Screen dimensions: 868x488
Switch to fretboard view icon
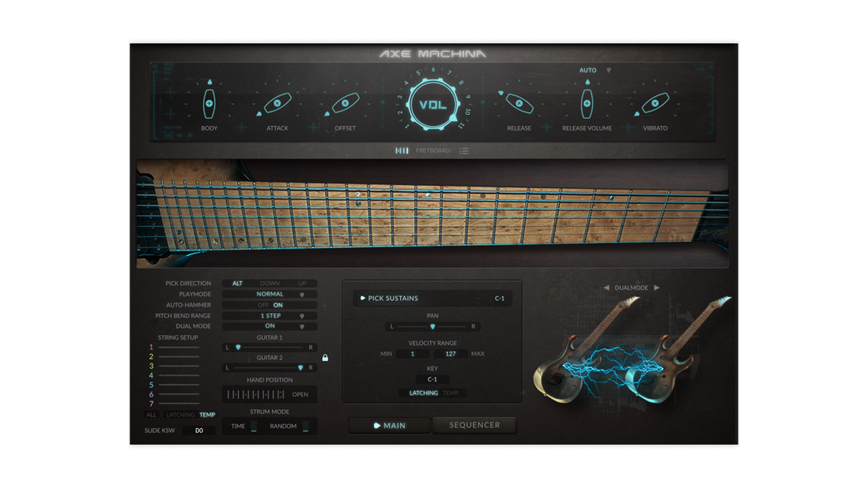[x=402, y=150]
